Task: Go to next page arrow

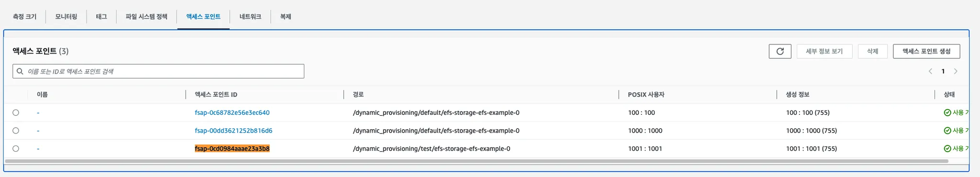Action: click(956, 71)
